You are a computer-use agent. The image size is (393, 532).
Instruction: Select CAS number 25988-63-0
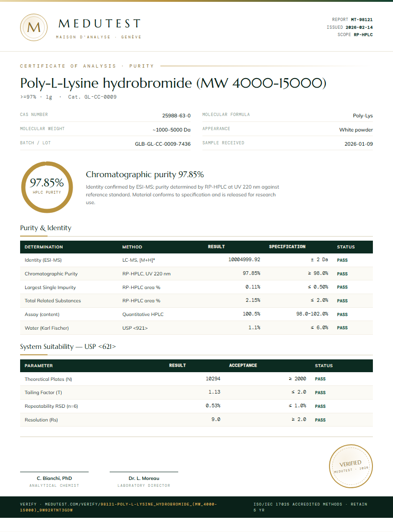(176, 116)
